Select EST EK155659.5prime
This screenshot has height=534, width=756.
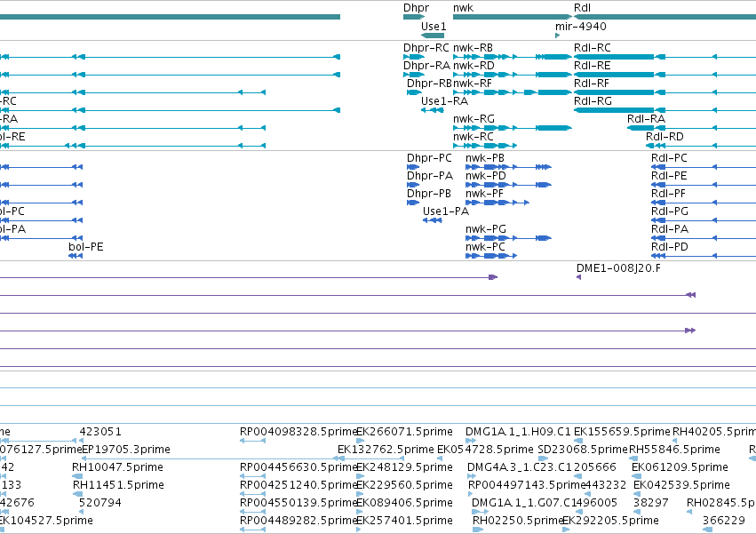[578, 441]
